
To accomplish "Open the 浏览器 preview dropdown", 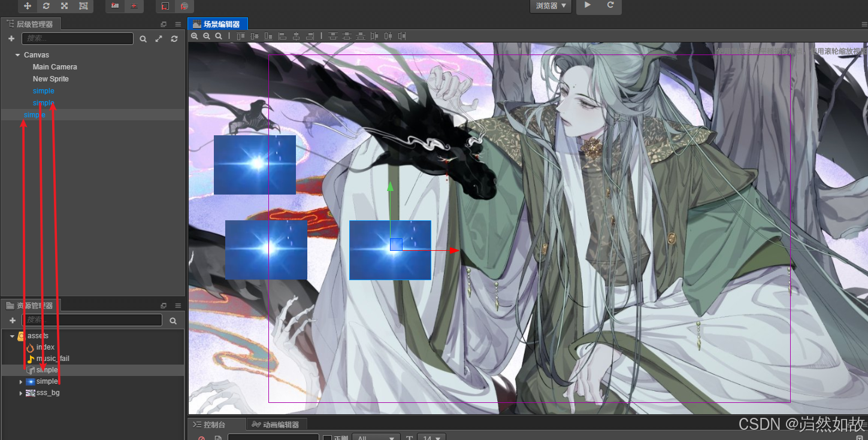I will pyautogui.click(x=551, y=6).
